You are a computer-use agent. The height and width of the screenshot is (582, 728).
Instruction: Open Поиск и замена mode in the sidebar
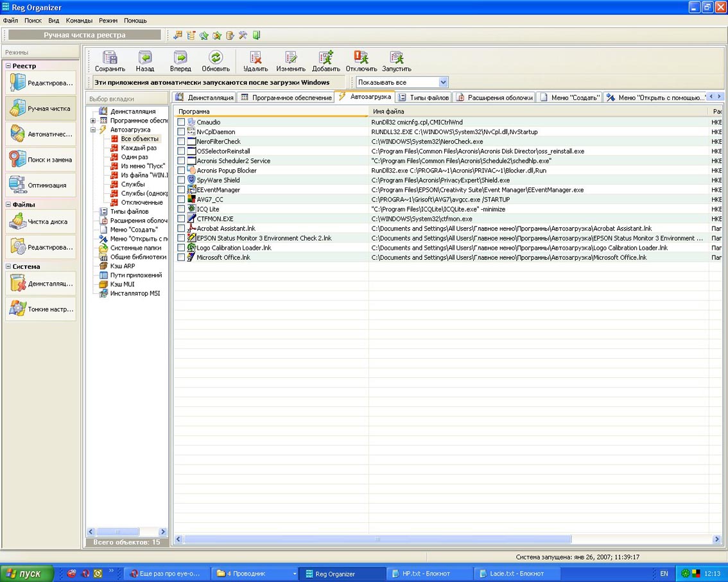coord(41,159)
